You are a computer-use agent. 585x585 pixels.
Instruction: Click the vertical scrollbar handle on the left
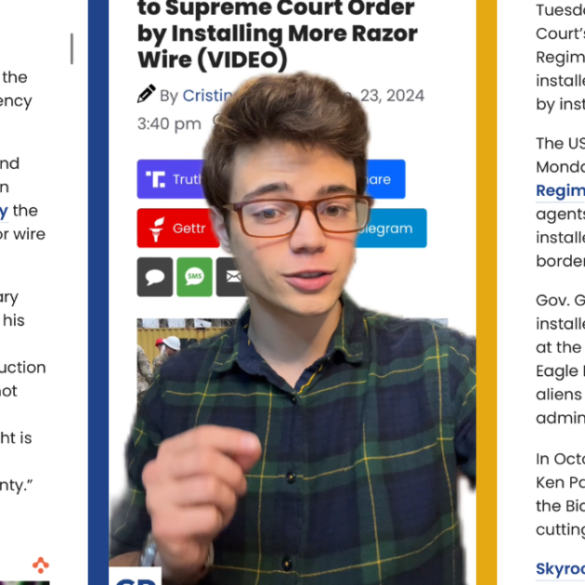pyautogui.click(x=72, y=49)
